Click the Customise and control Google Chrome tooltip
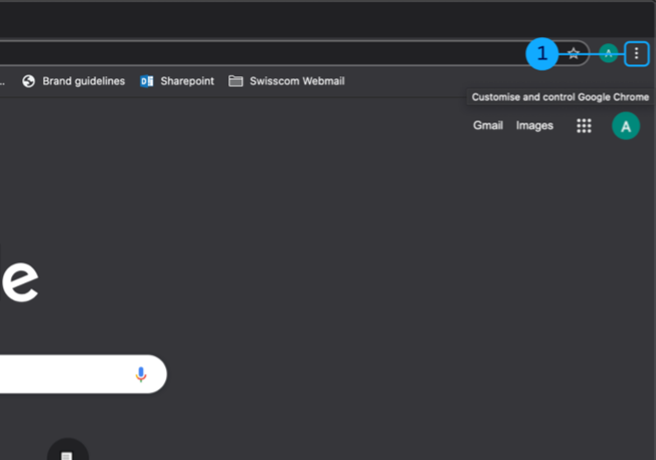 (x=560, y=97)
